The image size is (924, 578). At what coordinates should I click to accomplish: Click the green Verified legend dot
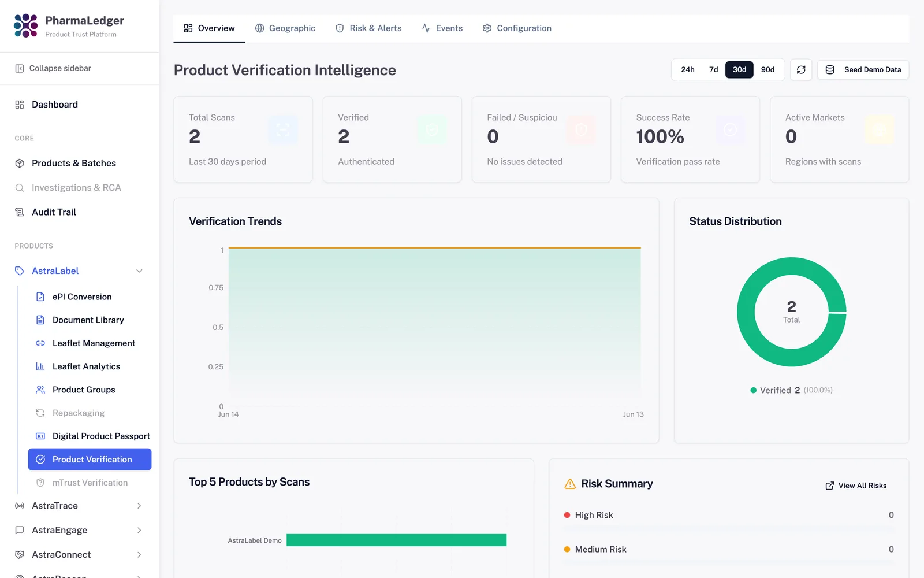pos(753,390)
